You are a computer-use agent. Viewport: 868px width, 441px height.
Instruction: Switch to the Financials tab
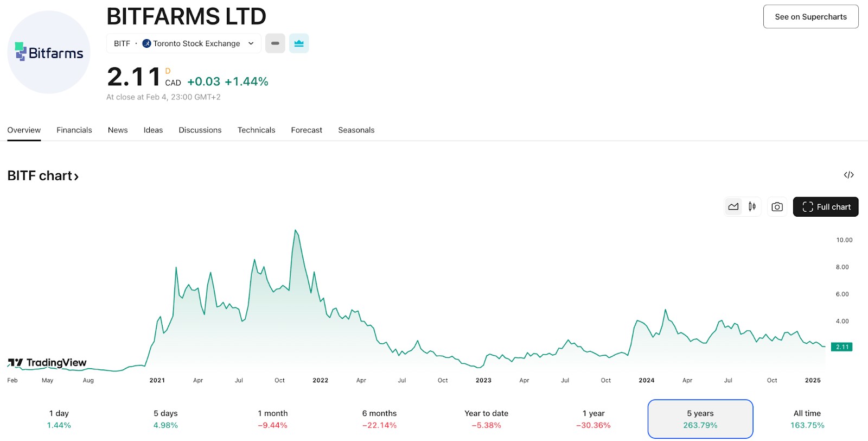(x=74, y=130)
